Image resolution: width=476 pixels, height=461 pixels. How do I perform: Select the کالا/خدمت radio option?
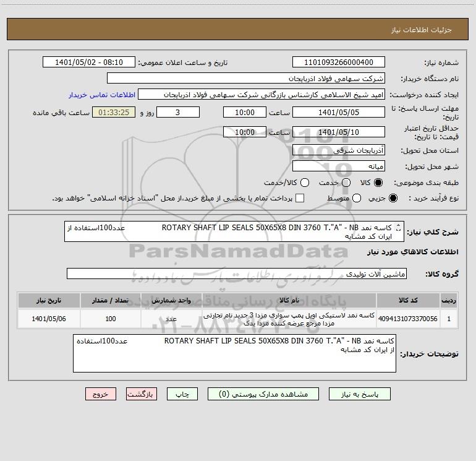click(x=305, y=183)
